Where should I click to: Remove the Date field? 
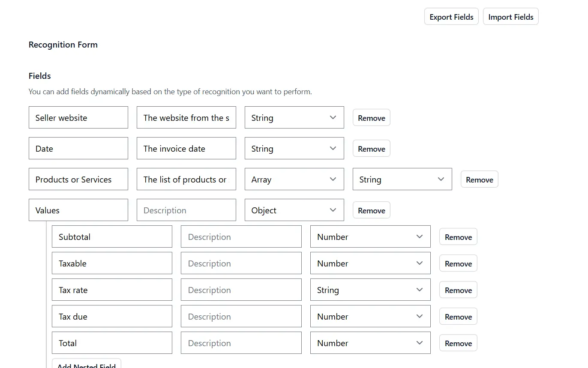pyautogui.click(x=371, y=148)
